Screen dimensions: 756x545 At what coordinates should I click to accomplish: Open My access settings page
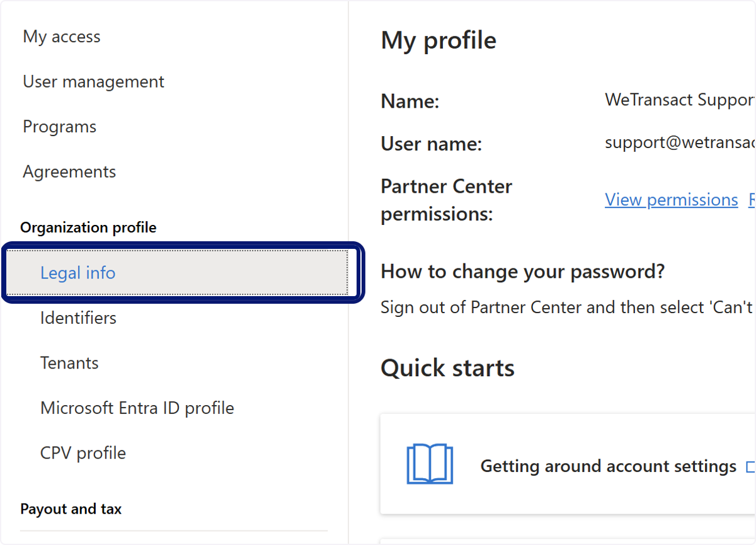(x=62, y=37)
